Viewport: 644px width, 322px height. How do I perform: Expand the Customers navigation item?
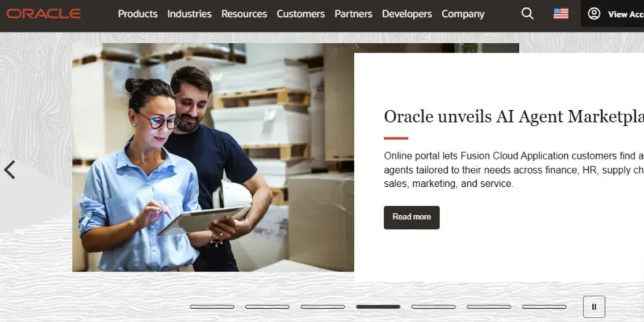[301, 14]
